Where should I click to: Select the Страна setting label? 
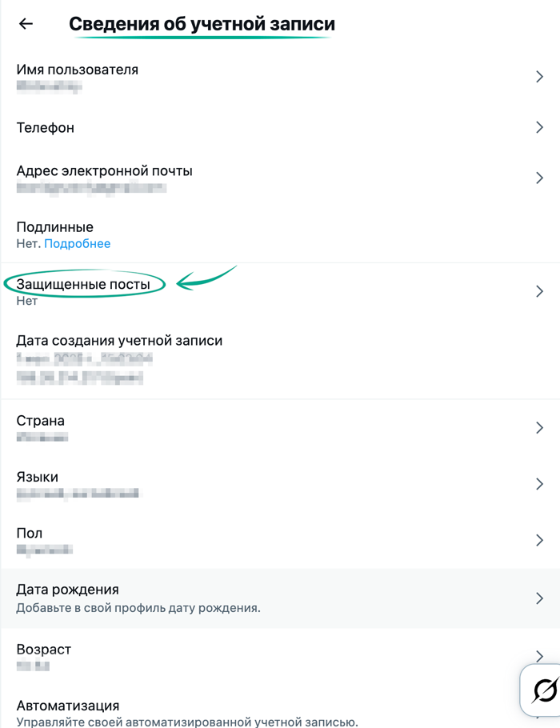[41, 421]
